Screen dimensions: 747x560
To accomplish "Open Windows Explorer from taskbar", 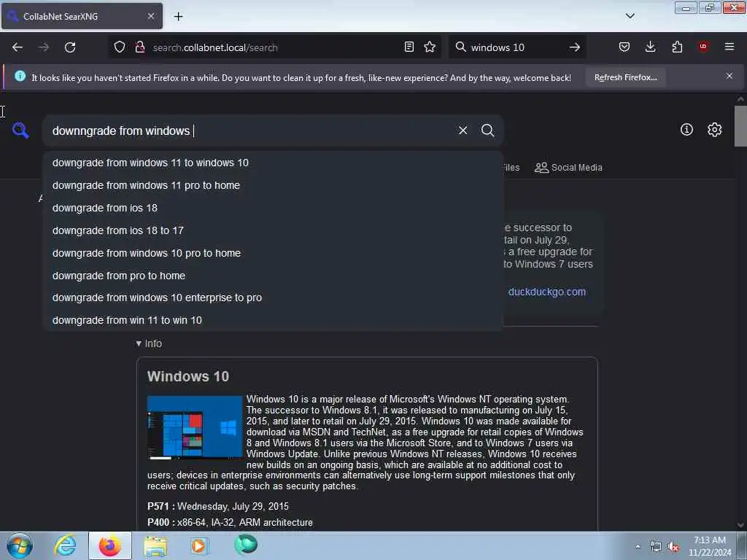I will coord(156,546).
